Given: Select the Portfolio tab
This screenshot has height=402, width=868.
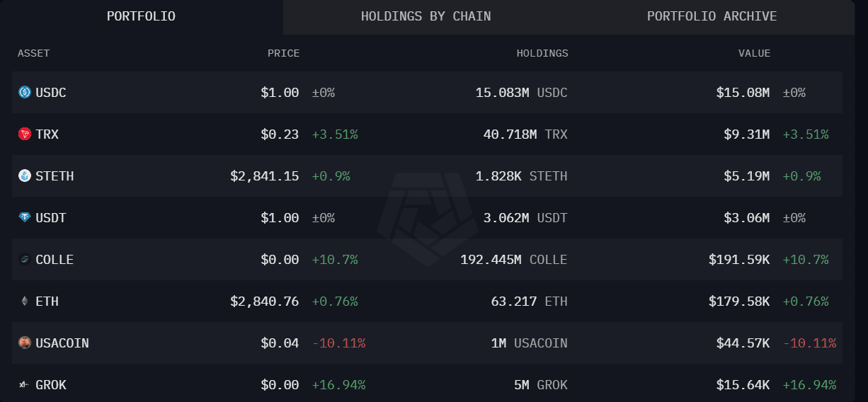Looking at the screenshot, I should click(x=141, y=16).
